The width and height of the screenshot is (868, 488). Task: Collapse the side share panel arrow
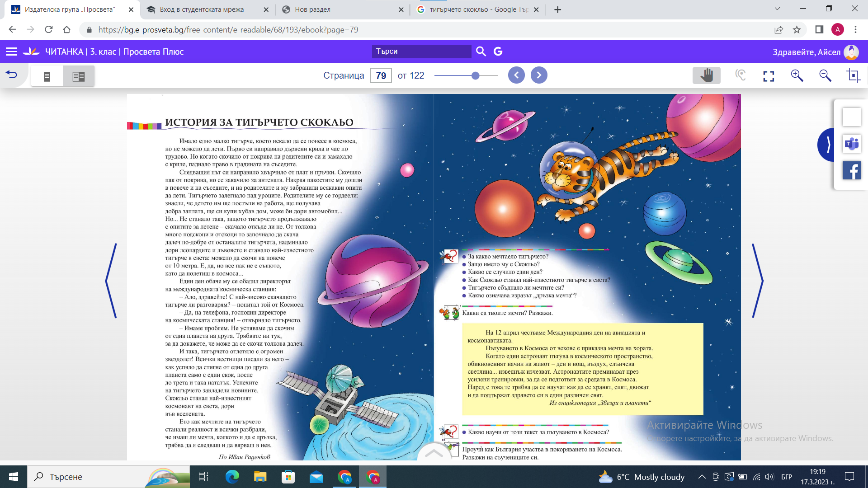(x=826, y=145)
